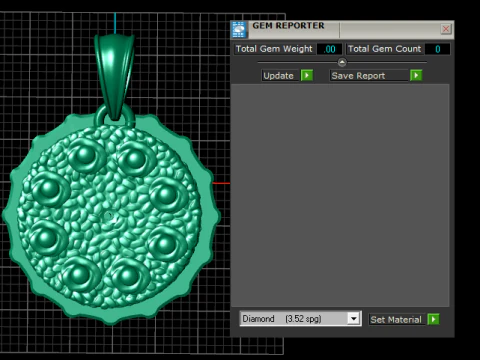Click the Set Material button label
The width and height of the screenshot is (480, 360).
tap(396, 320)
